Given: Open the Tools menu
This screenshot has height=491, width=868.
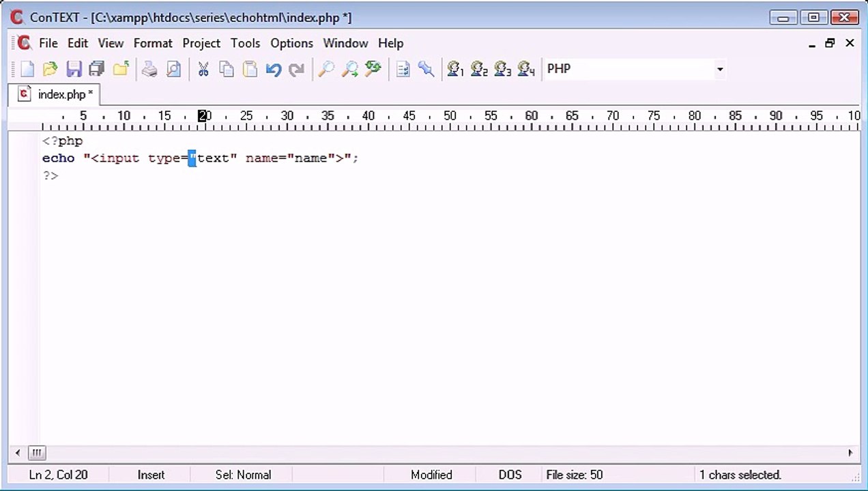Looking at the screenshot, I should click(245, 43).
